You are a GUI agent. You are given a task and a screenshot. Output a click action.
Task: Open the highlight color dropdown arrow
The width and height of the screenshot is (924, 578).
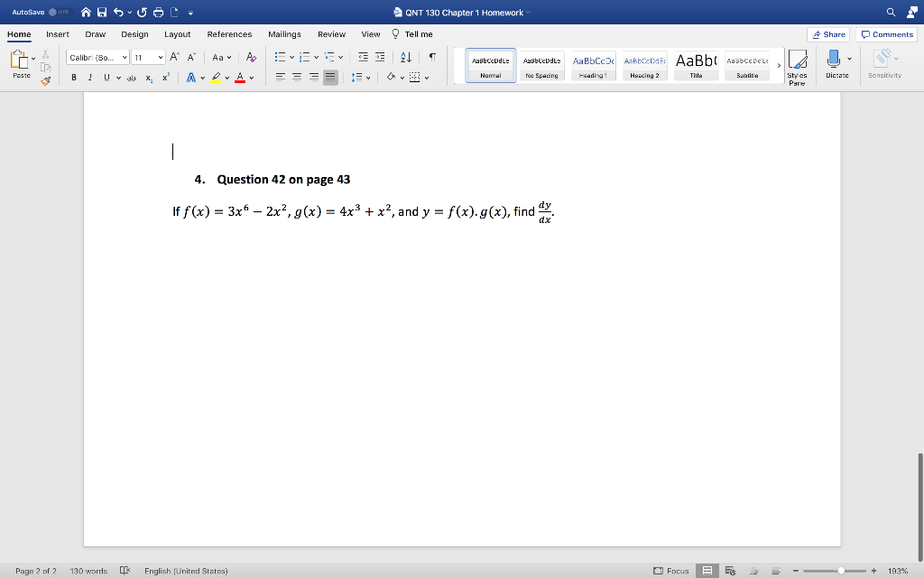(x=226, y=78)
